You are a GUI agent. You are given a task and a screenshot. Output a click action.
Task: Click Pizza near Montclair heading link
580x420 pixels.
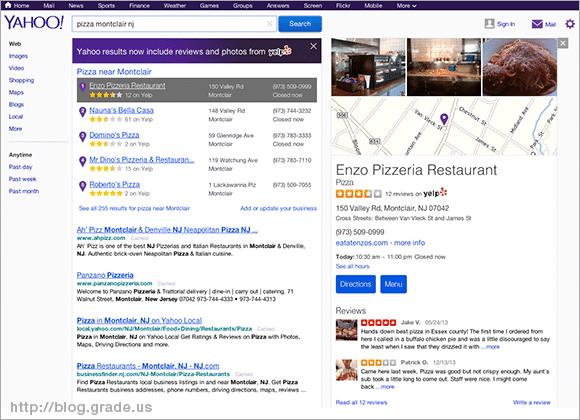coord(114,72)
